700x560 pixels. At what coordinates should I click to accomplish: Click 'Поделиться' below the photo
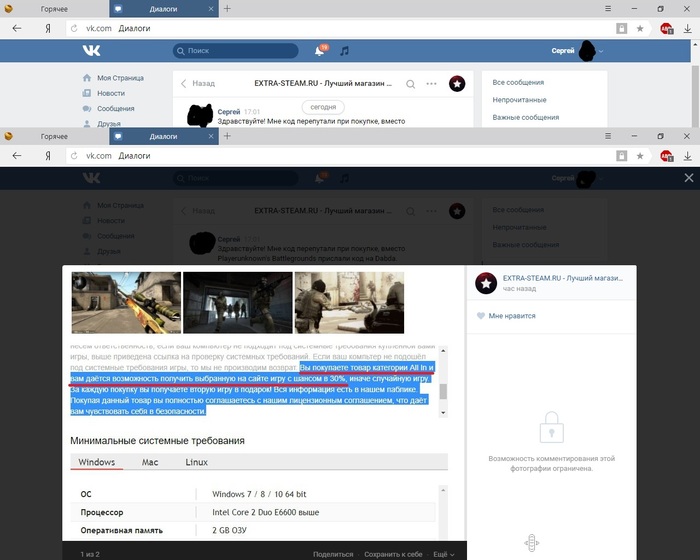pos(333,553)
